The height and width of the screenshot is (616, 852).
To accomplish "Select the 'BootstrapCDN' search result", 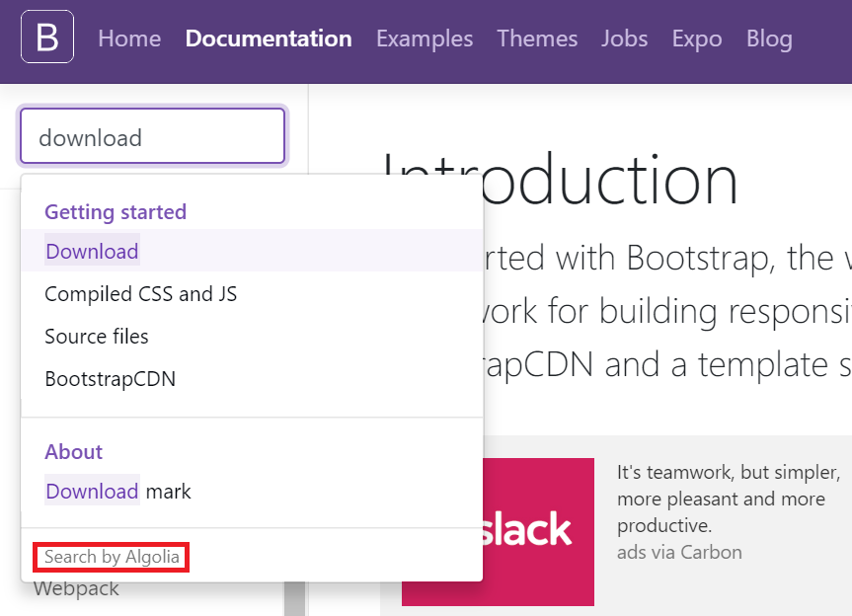I will pyautogui.click(x=252, y=379).
